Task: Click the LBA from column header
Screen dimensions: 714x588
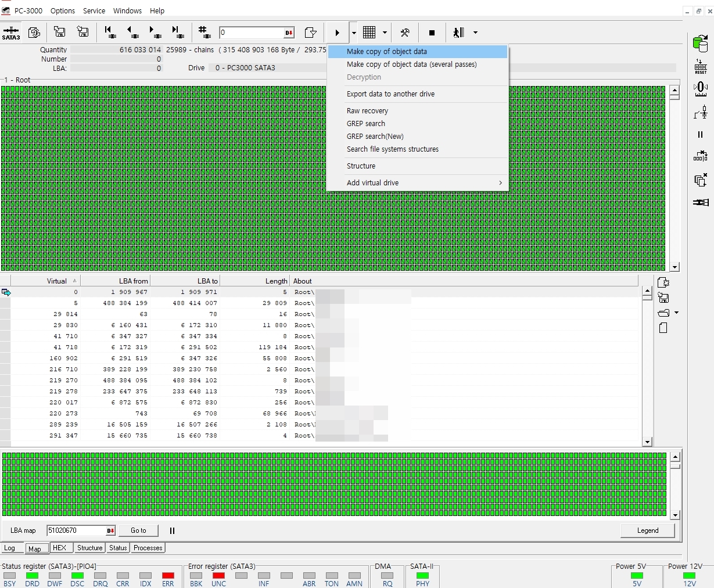Action: (115, 281)
